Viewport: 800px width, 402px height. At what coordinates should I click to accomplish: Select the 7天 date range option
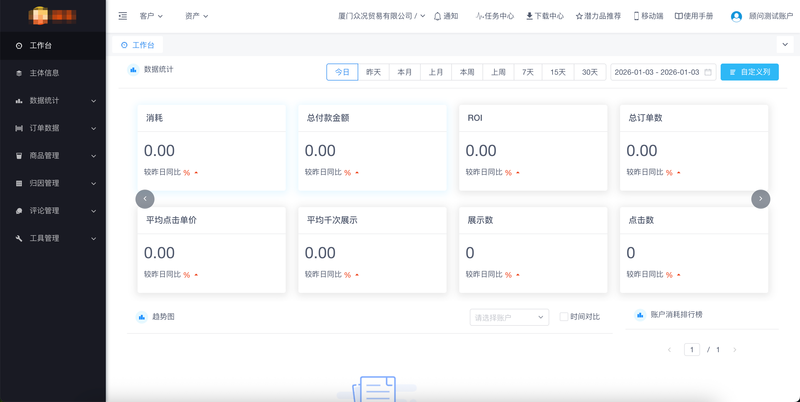(x=527, y=72)
